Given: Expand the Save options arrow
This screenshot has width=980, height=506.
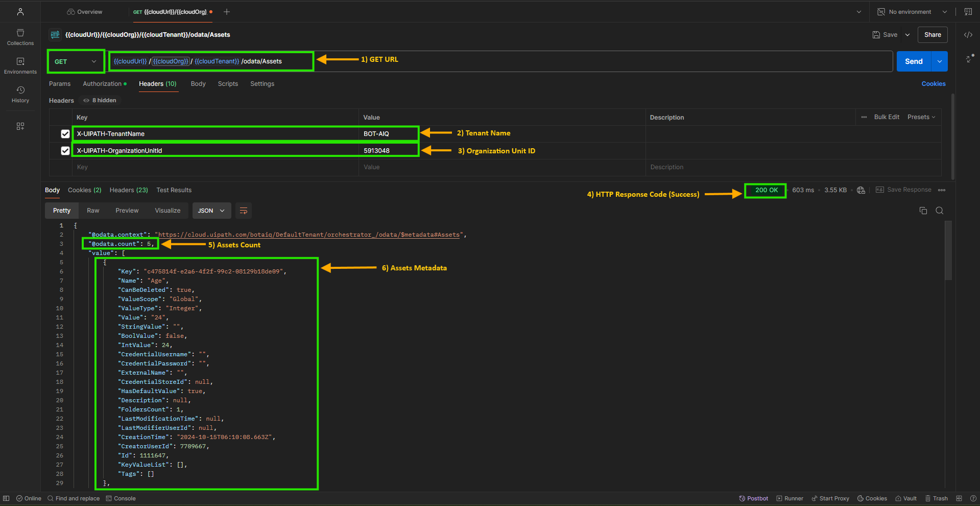Looking at the screenshot, I should 907,35.
